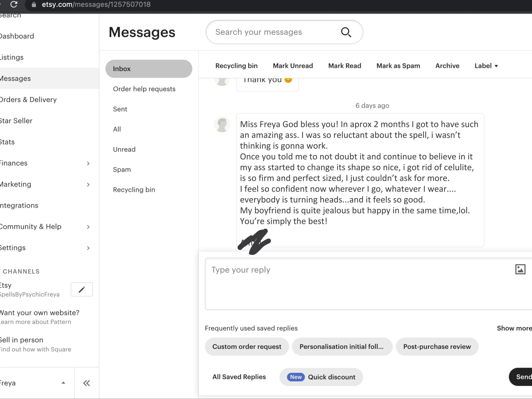Screen dimensions: 532x399
Task: Insert the Post-purchase review saved reply
Action: pyautogui.click(x=437, y=347)
